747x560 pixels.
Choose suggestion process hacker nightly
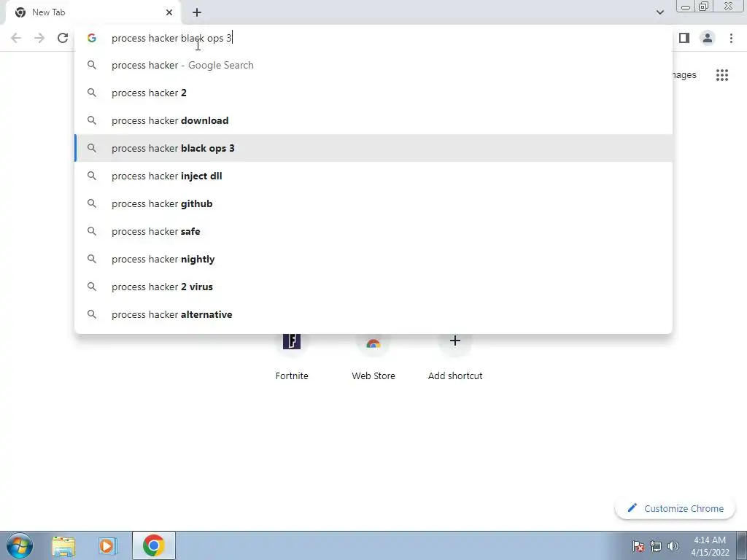point(373,259)
